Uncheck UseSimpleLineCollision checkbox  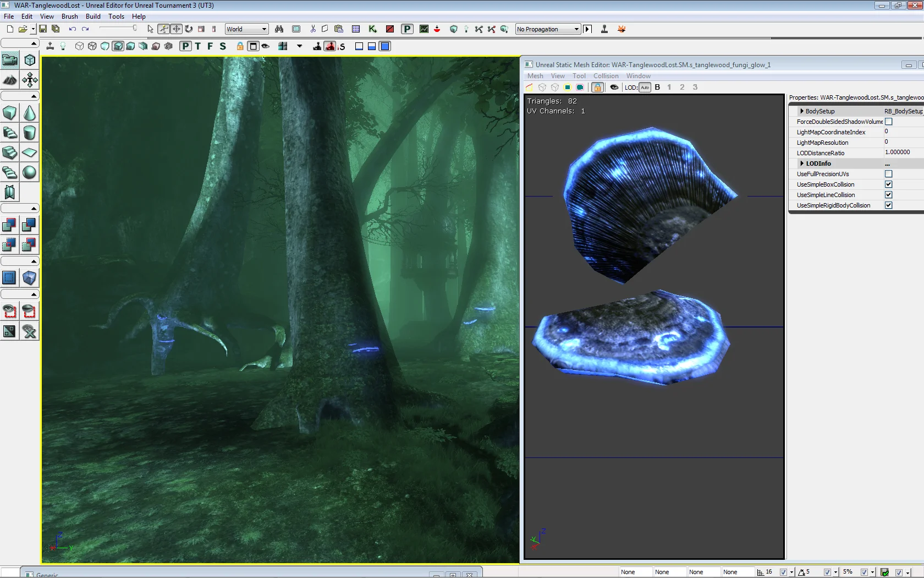pyautogui.click(x=888, y=195)
